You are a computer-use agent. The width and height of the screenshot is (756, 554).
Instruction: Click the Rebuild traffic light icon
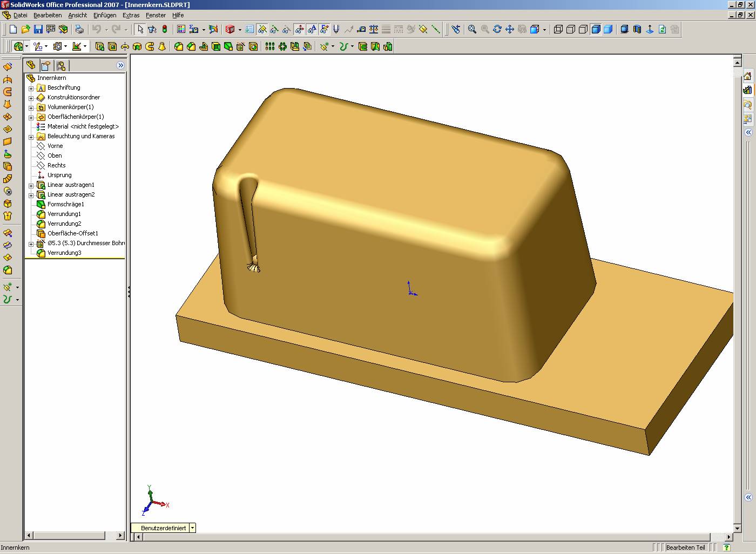(165, 29)
